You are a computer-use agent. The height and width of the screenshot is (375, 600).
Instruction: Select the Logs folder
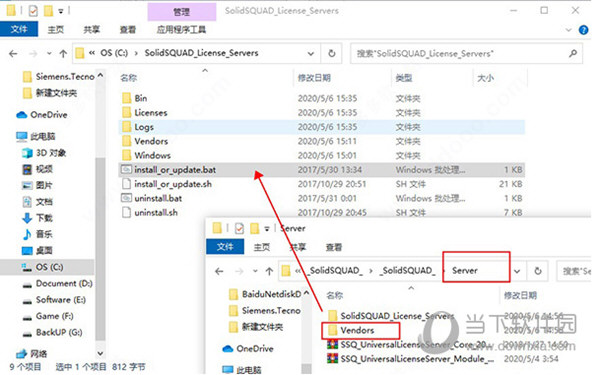pos(321,127)
